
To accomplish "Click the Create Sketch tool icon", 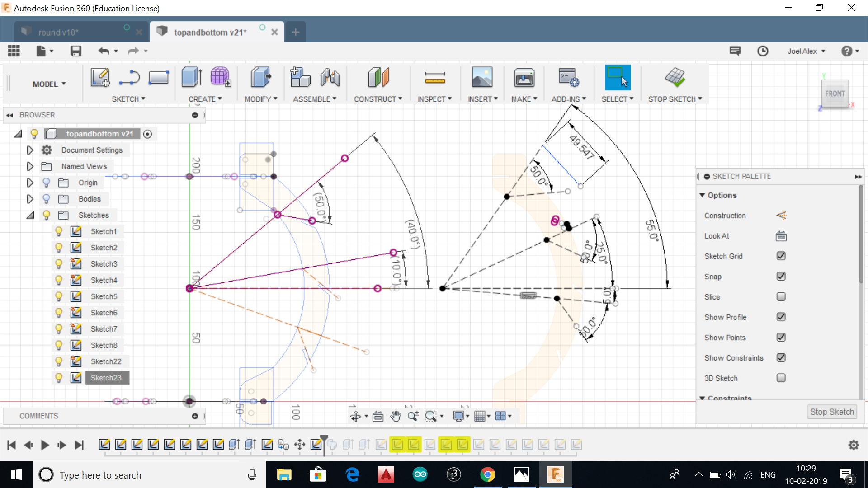I will [100, 77].
